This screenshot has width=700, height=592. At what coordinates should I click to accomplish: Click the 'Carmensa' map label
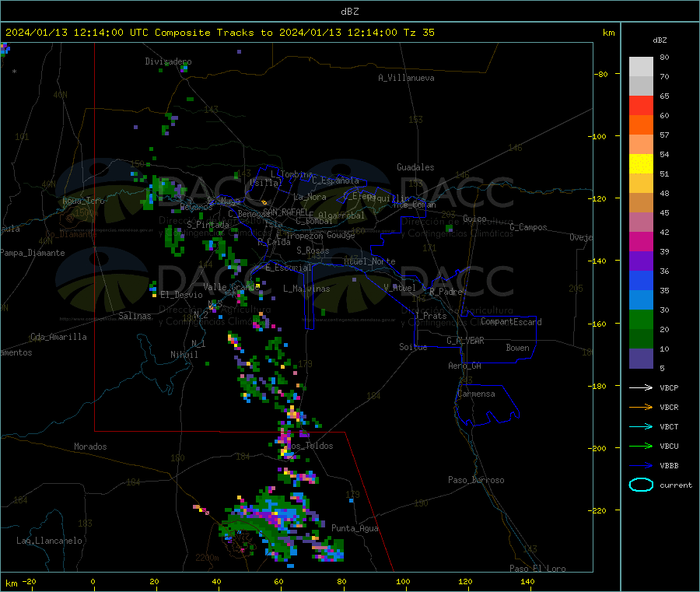[x=476, y=394]
